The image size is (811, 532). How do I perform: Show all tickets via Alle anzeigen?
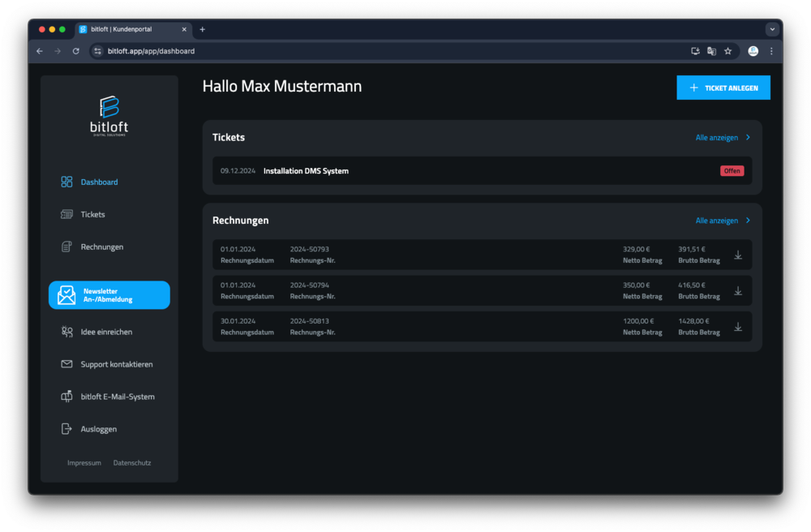716,138
